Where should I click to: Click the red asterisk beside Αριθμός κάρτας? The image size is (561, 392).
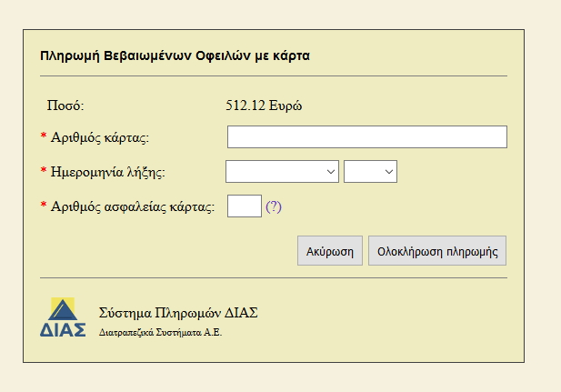pos(44,136)
